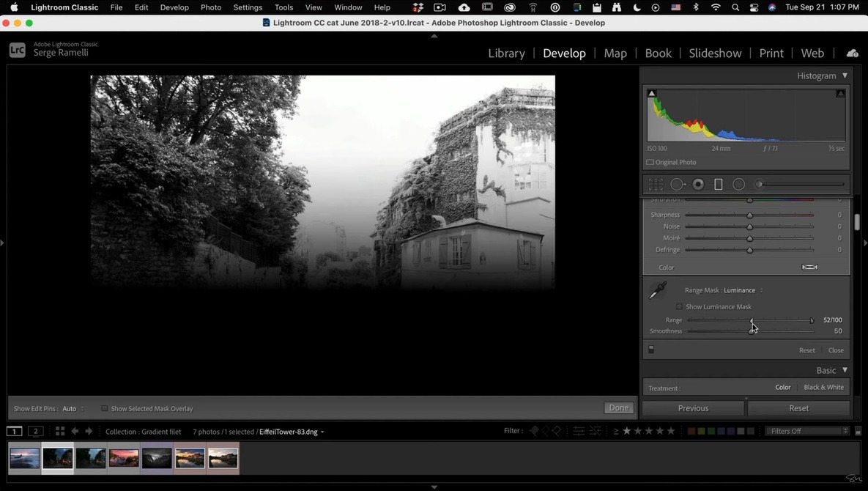Click the Sharpness slider handle
The width and height of the screenshot is (868, 491).
749,215
